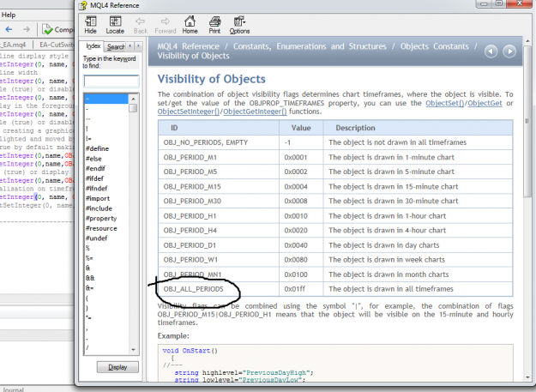
Task: Click the Back arrow in help toolbar
Action: click(140, 25)
